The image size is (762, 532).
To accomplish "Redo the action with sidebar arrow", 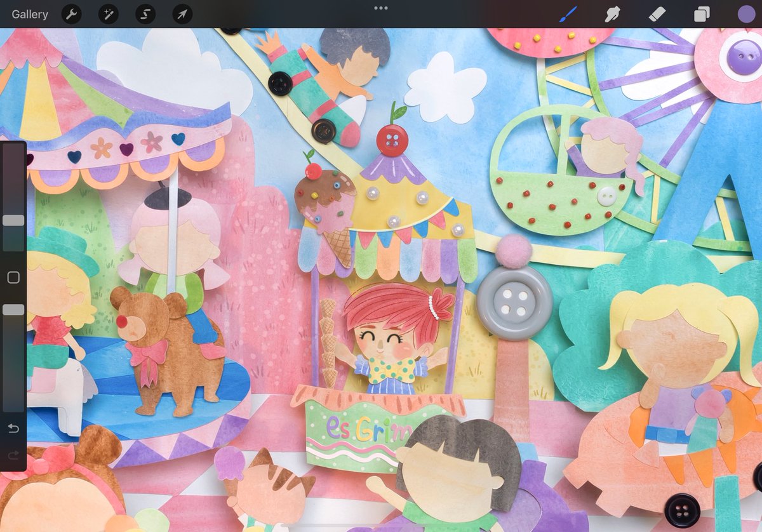I will pos(13,455).
